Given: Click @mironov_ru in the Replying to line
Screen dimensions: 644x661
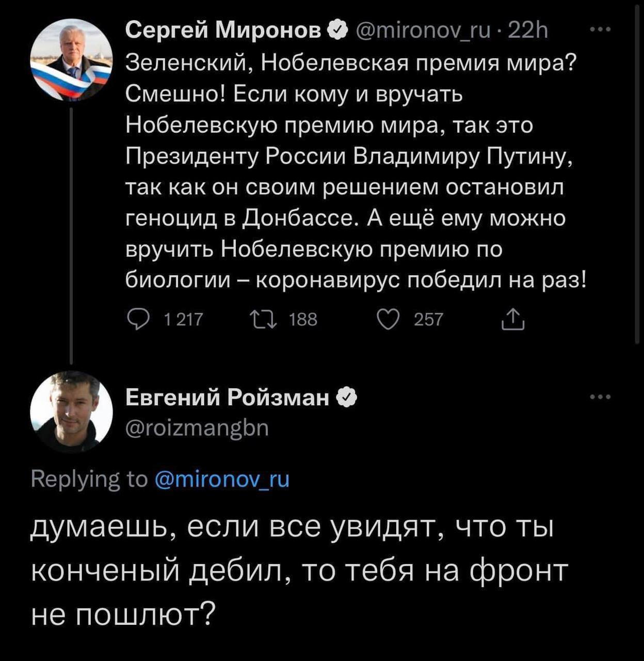Looking at the screenshot, I should click(222, 480).
